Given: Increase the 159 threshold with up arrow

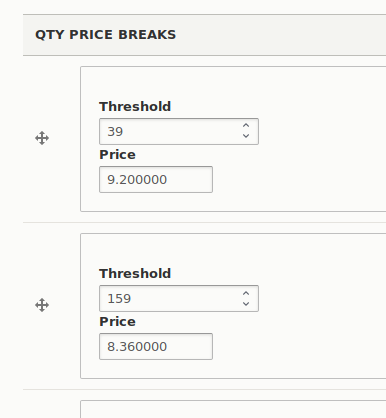Looking at the screenshot, I should [x=246, y=293].
